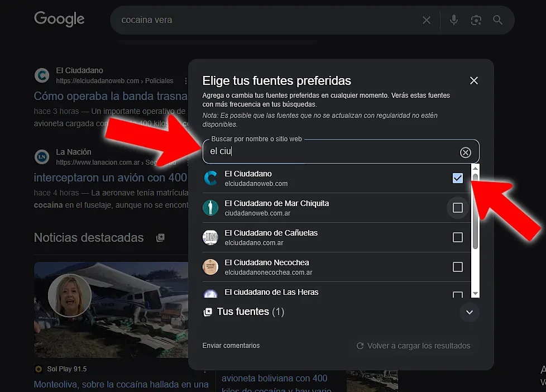The width and height of the screenshot is (546, 392).
Task: Click El Ciudadano de Mar Chiquita logo
Action: coord(210,208)
